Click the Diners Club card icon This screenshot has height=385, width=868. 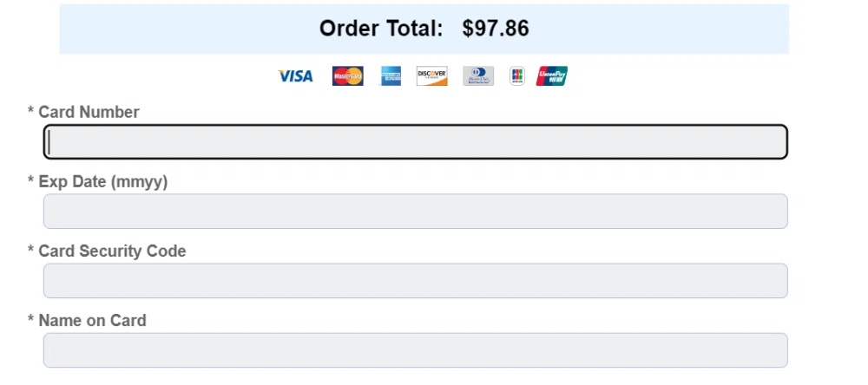478,76
